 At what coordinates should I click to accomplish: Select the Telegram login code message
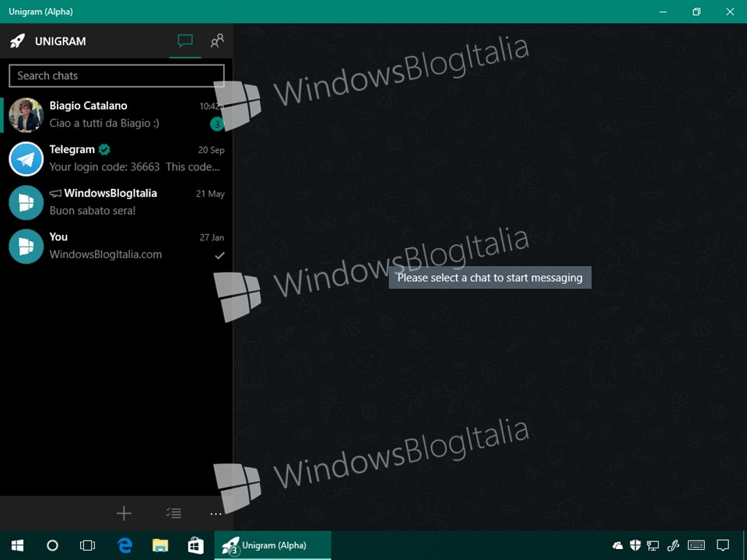pyautogui.click(x=135, y=166)
